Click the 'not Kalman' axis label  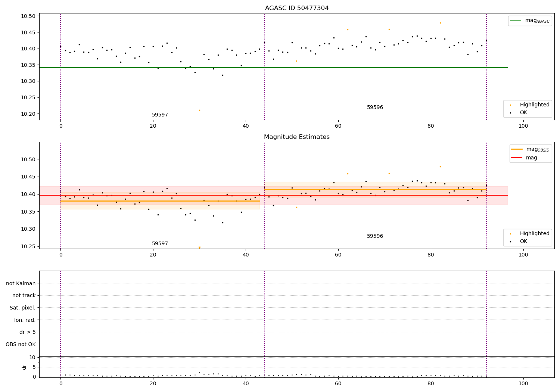(21, 283)
